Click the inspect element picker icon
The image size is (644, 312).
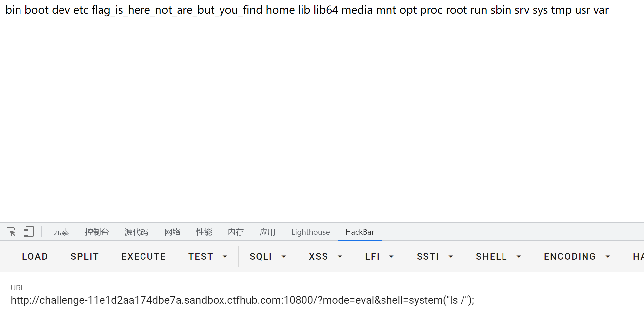point(11,232)
